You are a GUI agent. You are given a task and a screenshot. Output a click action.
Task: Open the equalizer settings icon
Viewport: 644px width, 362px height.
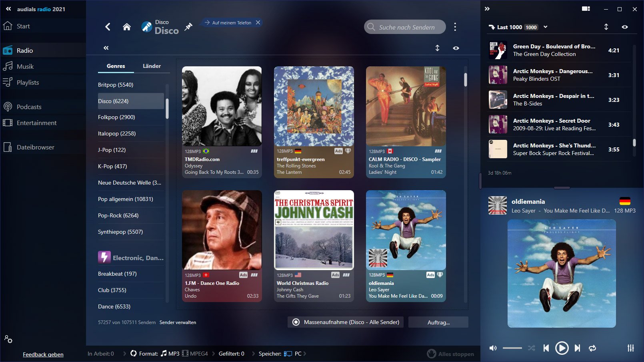click(x=630, y=348)
